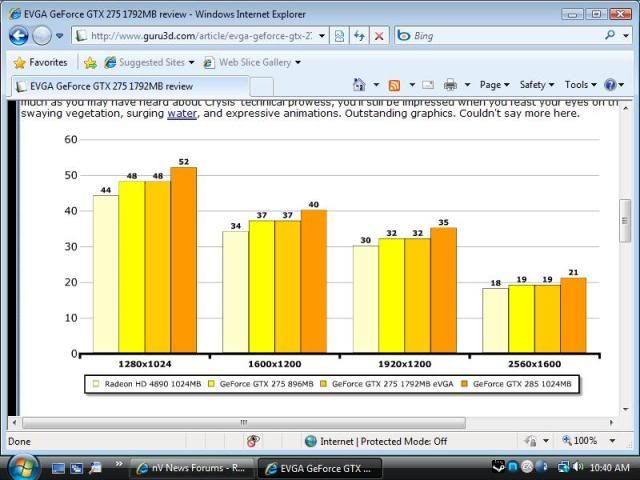Click the Refresh page icon
This screenshot has height=480, width=640.
pos(359,36)
